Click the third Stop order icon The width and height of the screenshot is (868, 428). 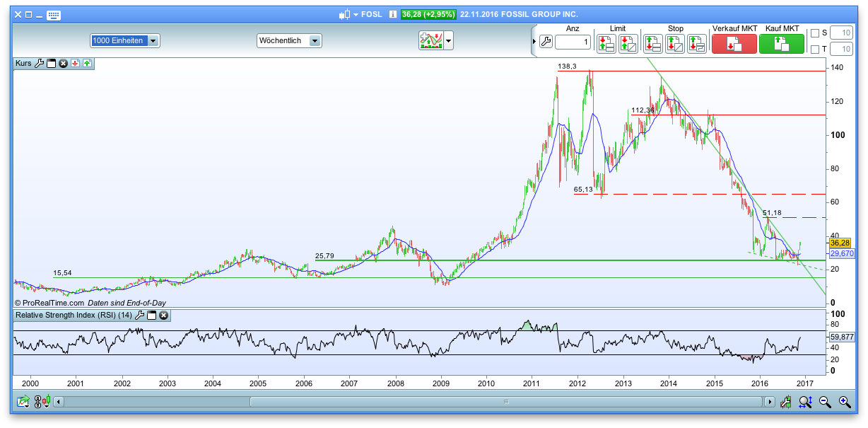pyautogui.click(x=697, y=44)
